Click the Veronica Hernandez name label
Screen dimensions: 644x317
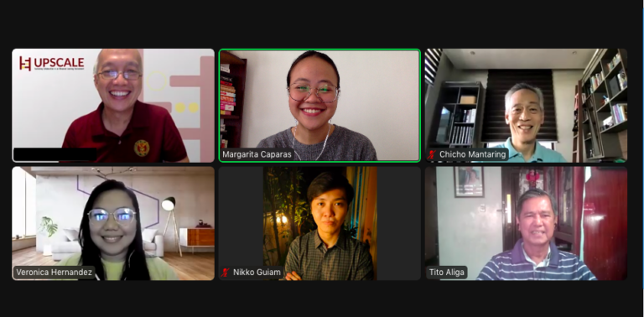pos(55,273)
